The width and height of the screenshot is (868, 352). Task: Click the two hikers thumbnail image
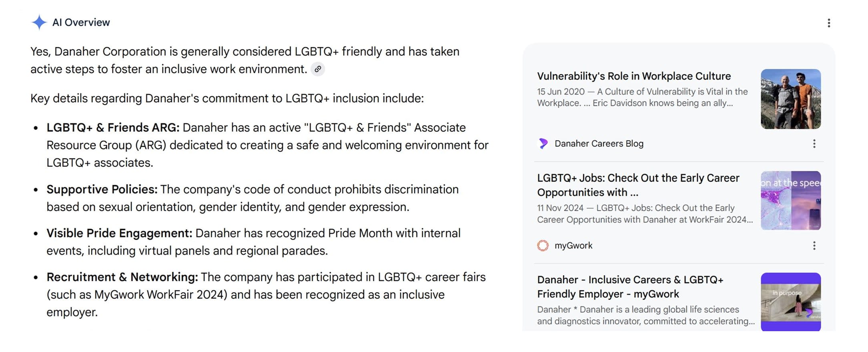[x=791, y=99]
